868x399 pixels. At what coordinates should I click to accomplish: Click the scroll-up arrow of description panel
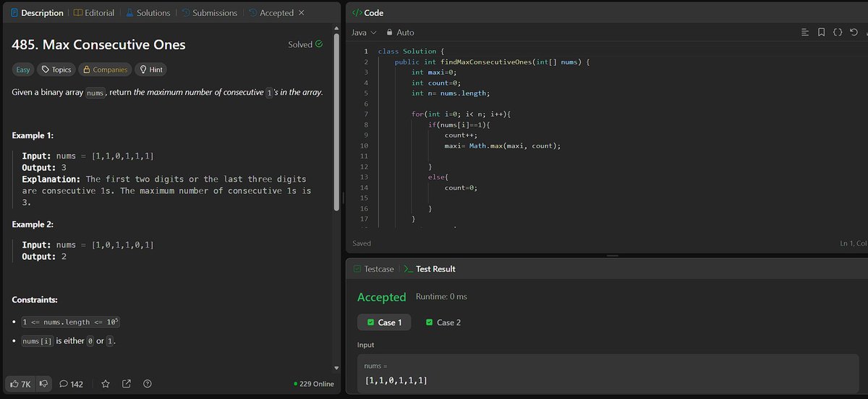pyautogui.click(x=336, y=29)
